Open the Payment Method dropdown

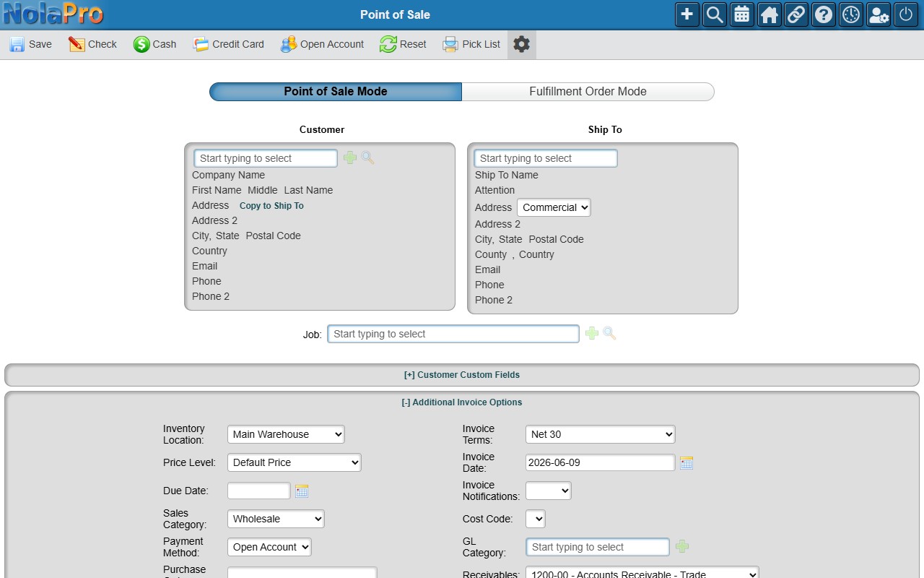click(269, 547)
